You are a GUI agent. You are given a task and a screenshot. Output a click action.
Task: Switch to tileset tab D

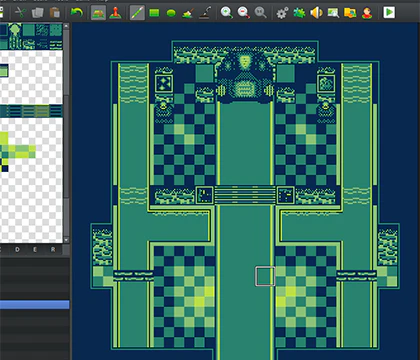(17, 249)
